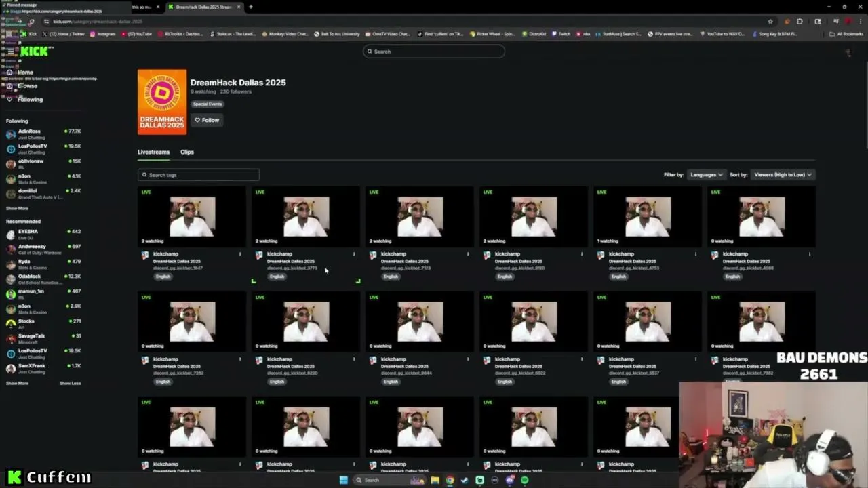Open the DistroKid bookmark
Image resolution: width=868 pixels, height=488 pixels.
point(534,34)
